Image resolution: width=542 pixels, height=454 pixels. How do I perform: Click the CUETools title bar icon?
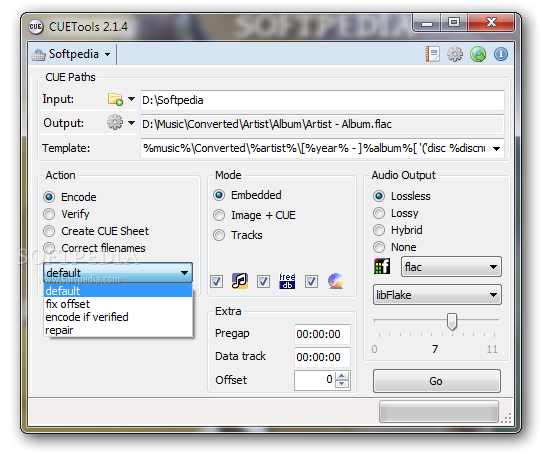coord(36,27)
